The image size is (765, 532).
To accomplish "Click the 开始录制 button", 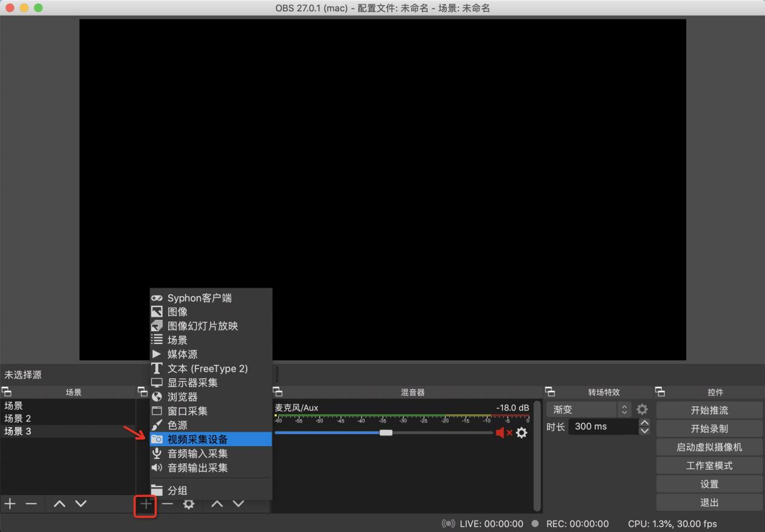I will [709, 429].
